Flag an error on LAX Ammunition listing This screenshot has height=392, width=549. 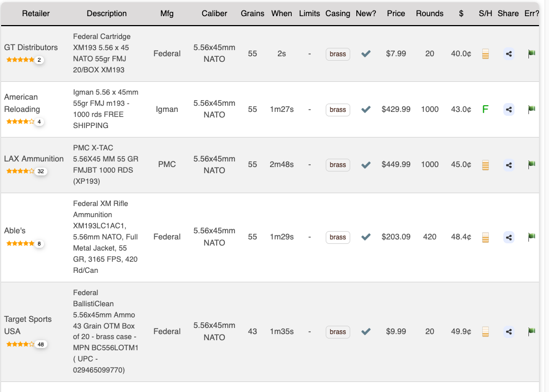click(x=531, y=165)
